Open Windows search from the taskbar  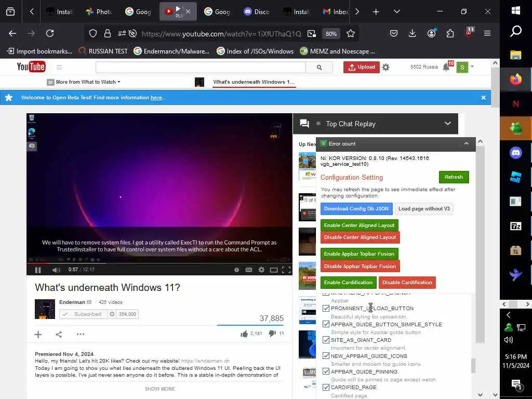(x=516, y=31)
